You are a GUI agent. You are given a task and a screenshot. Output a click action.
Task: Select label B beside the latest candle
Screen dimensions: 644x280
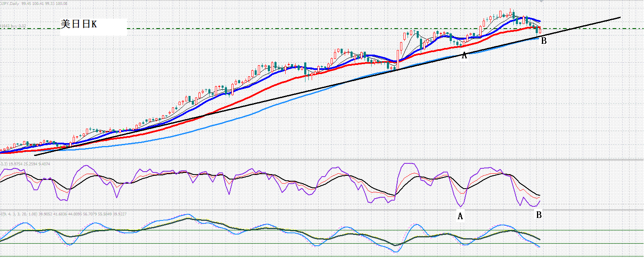pyautogui.click(x=544, y=41)
